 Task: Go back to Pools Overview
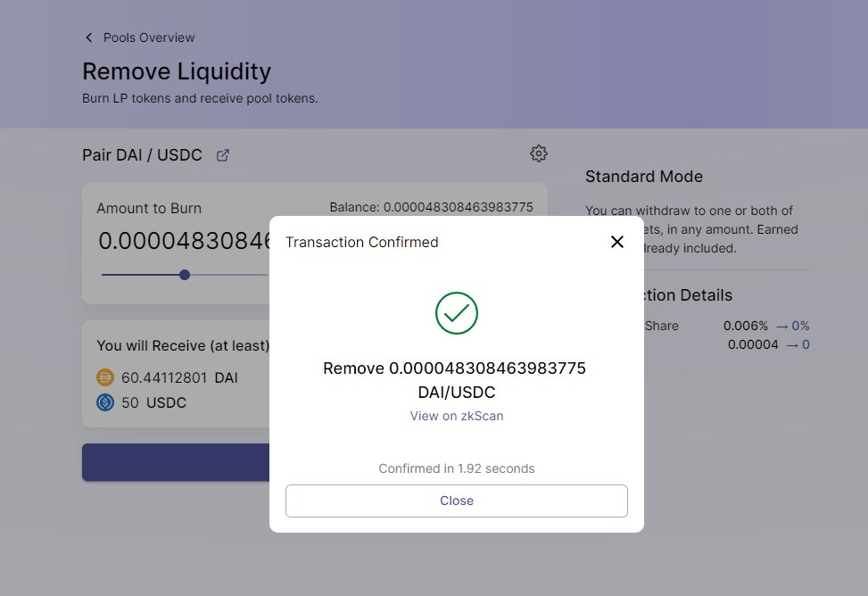pyautogui.click(x=149, y=37)
